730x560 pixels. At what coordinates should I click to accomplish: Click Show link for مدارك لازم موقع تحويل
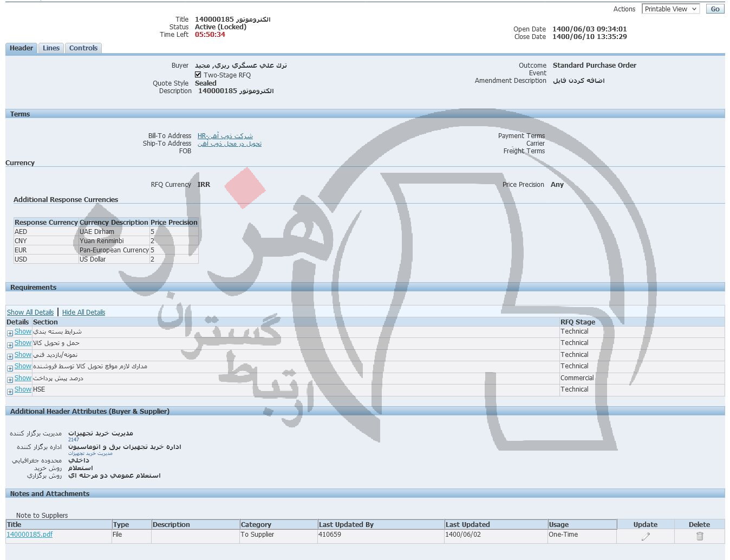(23, 366)
